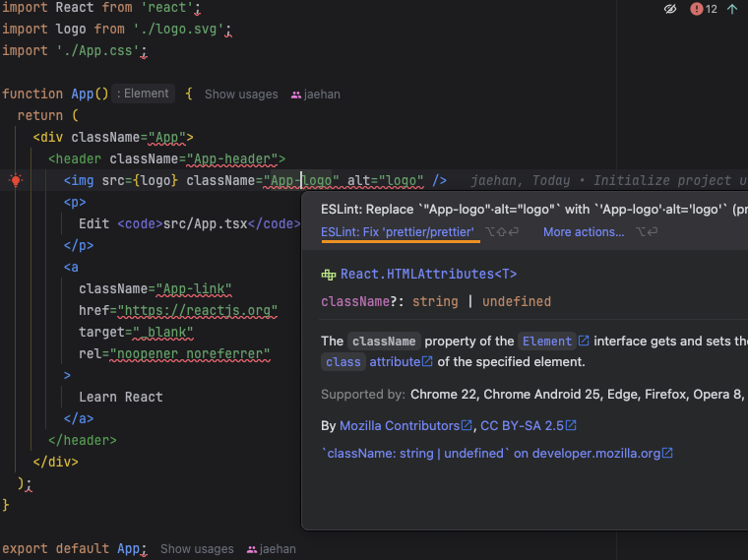Screen dimensions: 748x560
Task: Place cursor in "App-header" className string
Action: [232, 158]
